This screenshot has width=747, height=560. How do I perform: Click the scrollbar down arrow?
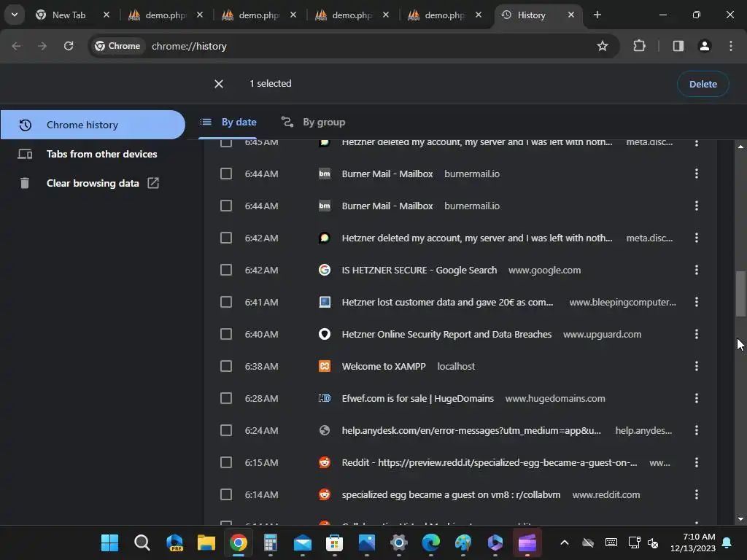(x=740, y=519)
